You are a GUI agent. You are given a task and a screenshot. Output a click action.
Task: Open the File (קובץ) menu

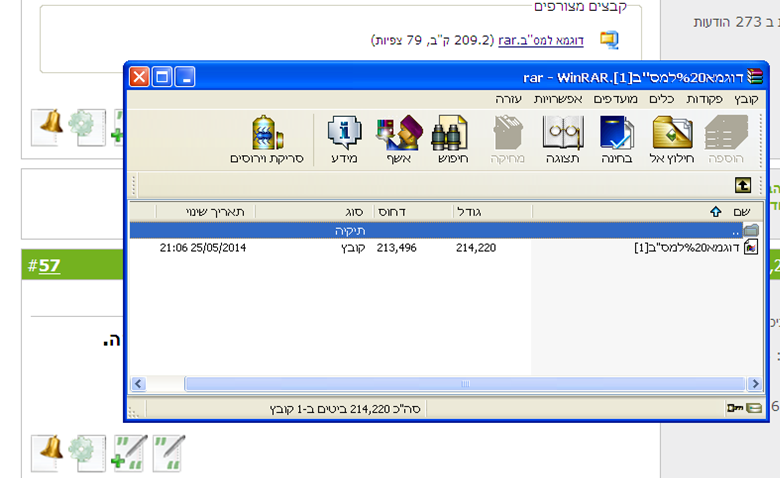tap(746, 99)
